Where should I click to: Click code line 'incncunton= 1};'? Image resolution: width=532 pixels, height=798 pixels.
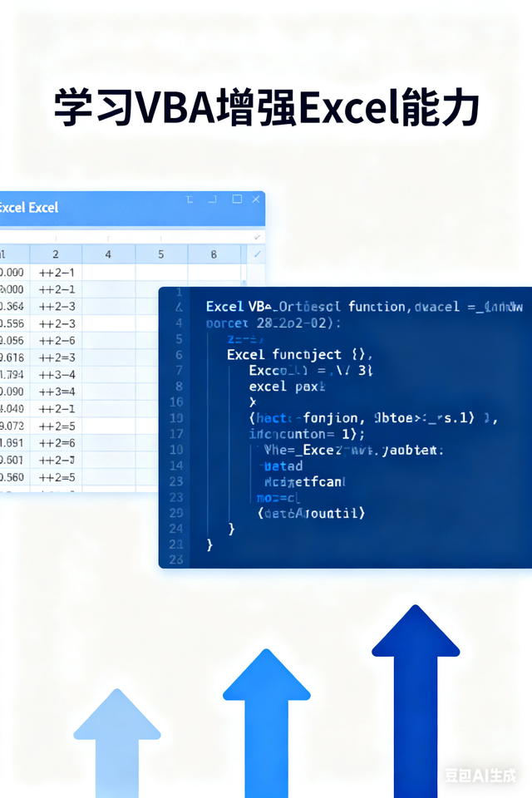click(307, 434)
